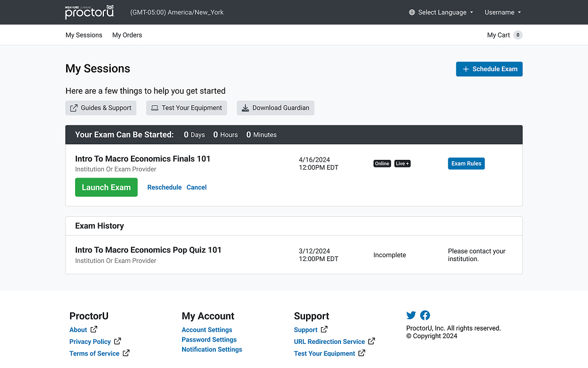Open the Test Your Equipment button
Viewport: 588px width, 368px height.
point(187,108)
